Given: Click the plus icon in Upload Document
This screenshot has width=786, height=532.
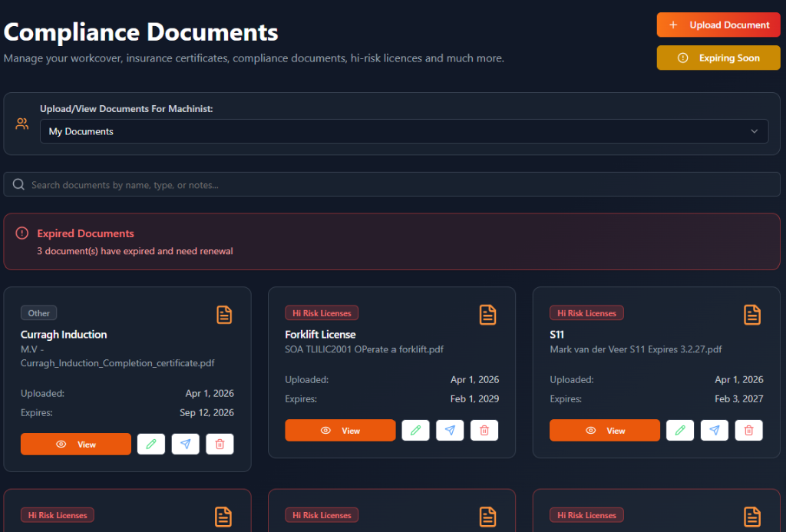Looking at the screenshot, I should [673, 25].
